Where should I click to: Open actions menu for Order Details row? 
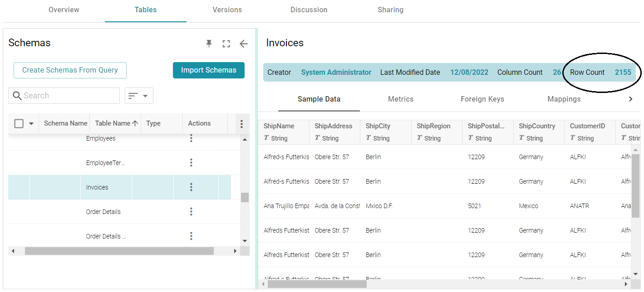[191, 212]
